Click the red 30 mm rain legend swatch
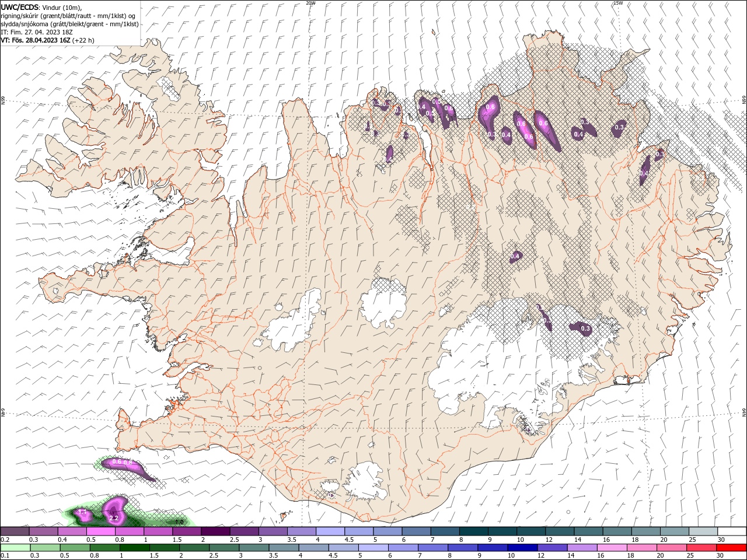The width and height of the screenshot is (747, 560). coord(732,548)
